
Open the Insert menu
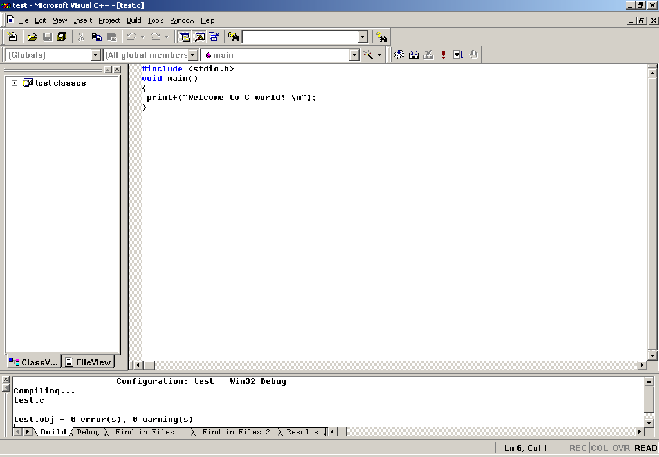(83, 21)
